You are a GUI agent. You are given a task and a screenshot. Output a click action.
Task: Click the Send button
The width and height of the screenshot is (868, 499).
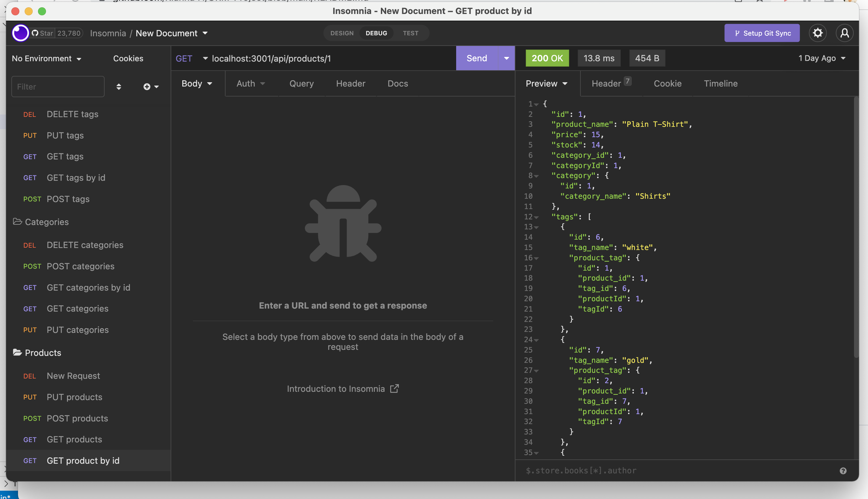click(476, 58)
